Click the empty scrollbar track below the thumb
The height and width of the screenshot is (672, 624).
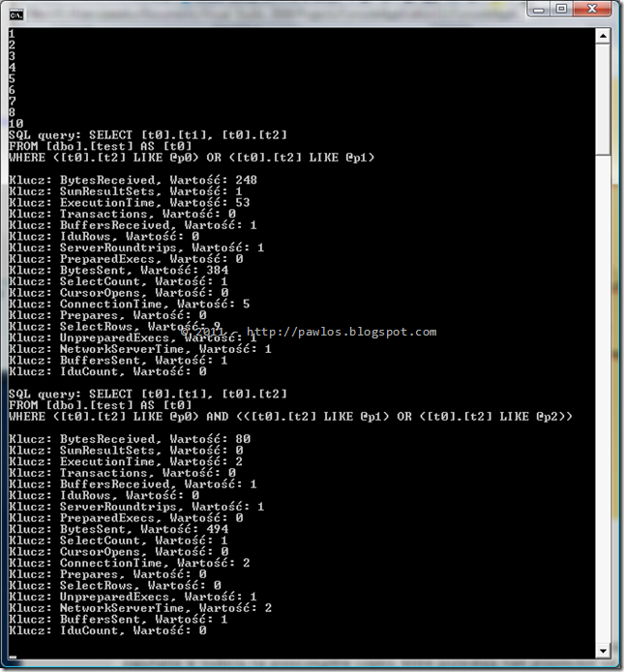point(603,398)
